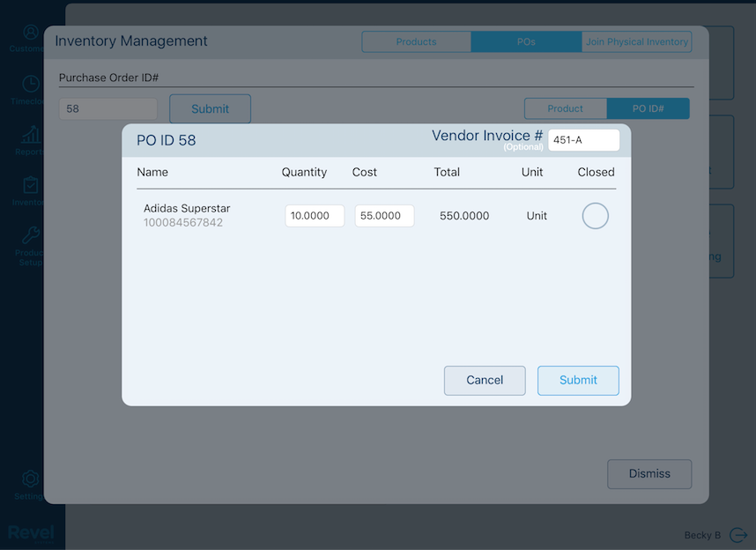Screen dimensions: 756x550
Task: Submit the PO ID 58 dialog
Action: click(578, 380)
